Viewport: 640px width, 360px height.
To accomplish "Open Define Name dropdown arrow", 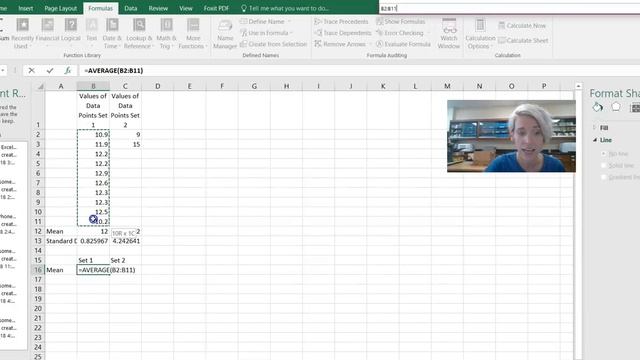I will point(289,22).
